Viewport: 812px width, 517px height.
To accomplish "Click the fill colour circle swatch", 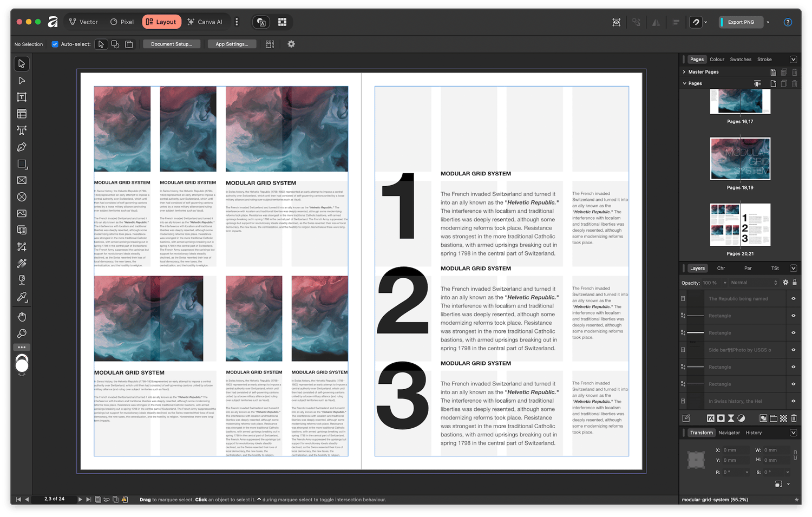I will click(22, 366).
